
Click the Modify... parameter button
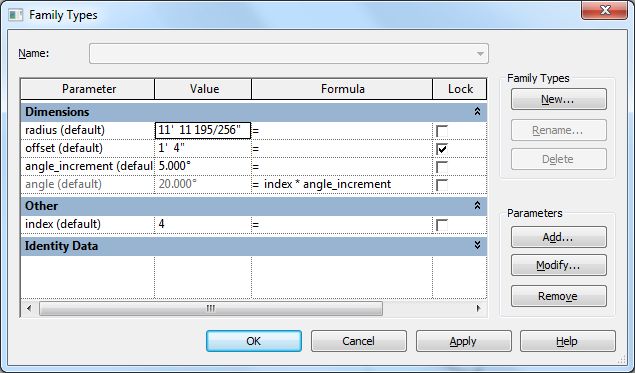coord(558,265)
